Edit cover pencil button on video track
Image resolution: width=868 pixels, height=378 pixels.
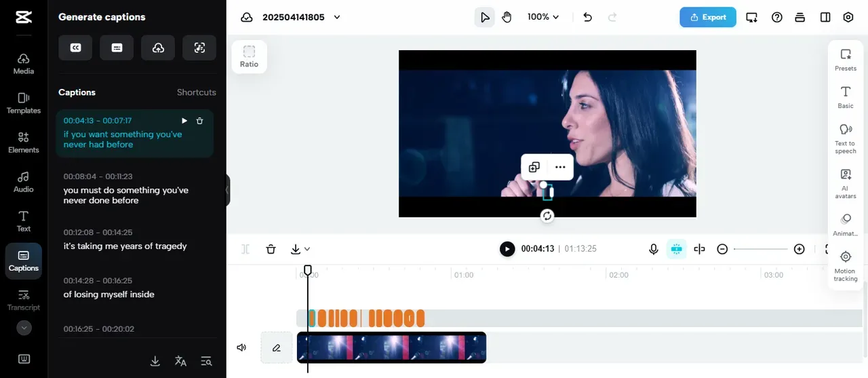(277, 347)
